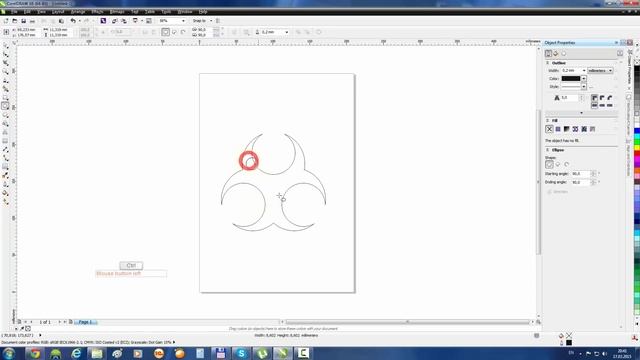This screenshot has height=360, width=640.
Task: Toggle Ellipse mode in the property bar
Action: coord(165,32)
